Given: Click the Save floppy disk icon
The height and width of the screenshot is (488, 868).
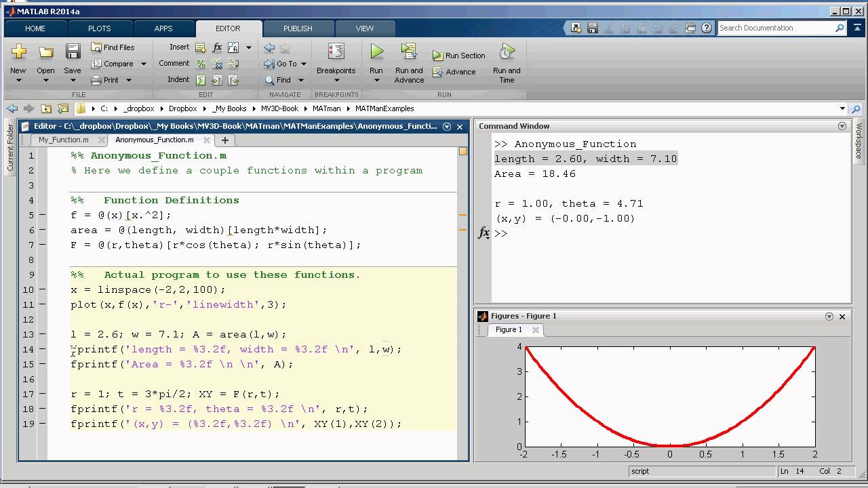Looking at the screenshot, I should (x=73, y=52).
